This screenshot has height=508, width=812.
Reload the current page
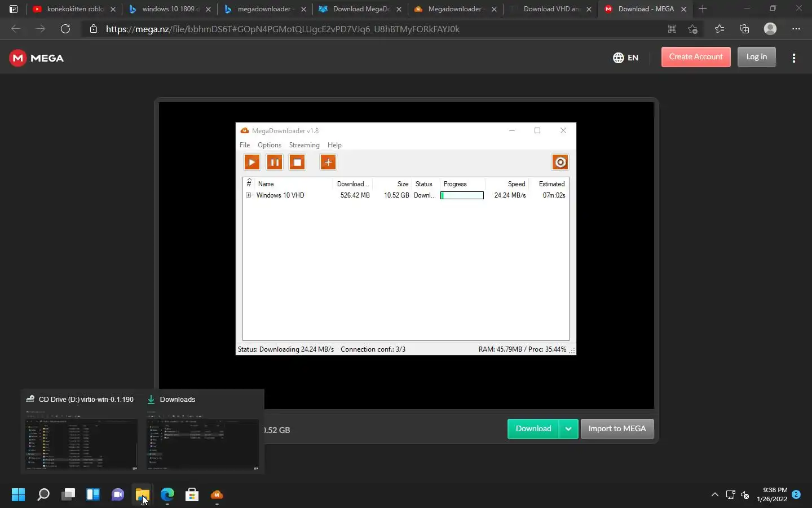click(65, 29)
